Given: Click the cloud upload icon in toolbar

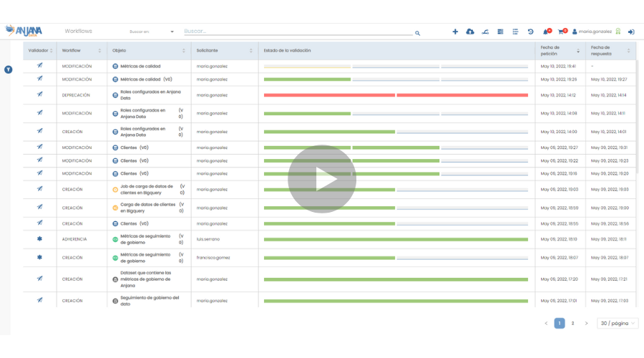Looking at the screenshot, I should [470, 32].
